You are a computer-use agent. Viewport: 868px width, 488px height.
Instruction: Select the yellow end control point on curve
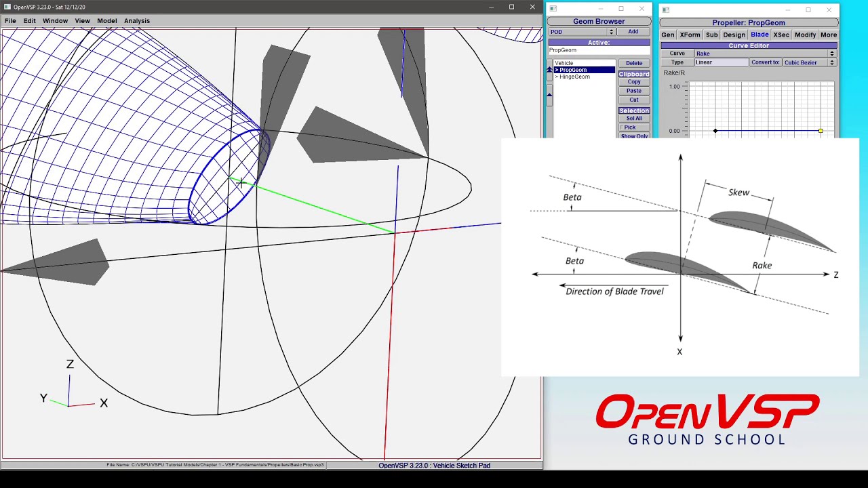click(821, 131)
